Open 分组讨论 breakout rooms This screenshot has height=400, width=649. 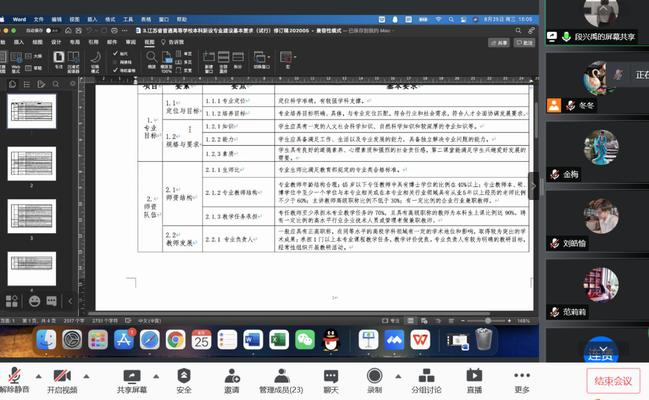click(x=425, y=376)
